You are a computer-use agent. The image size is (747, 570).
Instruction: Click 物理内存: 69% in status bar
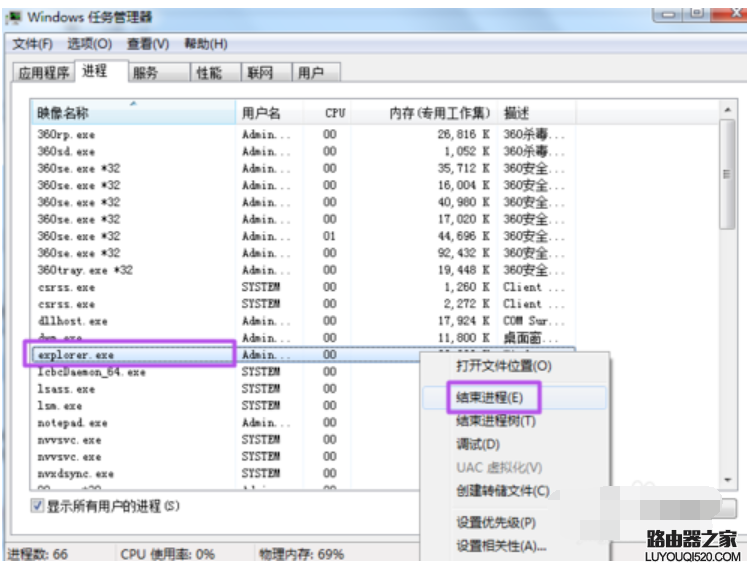[x=302, y=554]
